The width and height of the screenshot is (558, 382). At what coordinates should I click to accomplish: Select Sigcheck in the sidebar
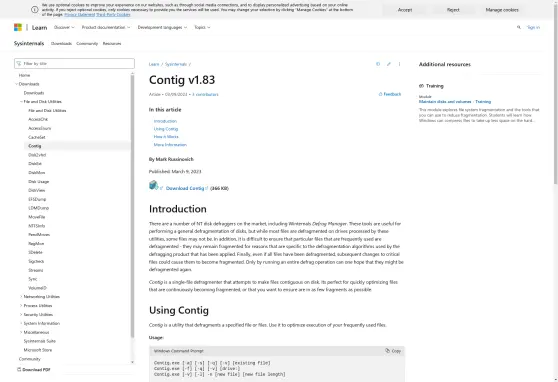click(x=36, y=261)
